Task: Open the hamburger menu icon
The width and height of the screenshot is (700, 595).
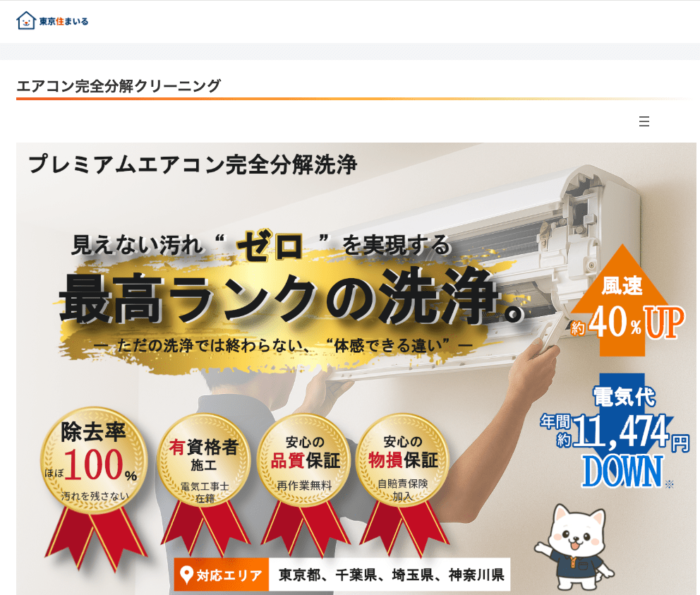Action: [x=644, y=121]
